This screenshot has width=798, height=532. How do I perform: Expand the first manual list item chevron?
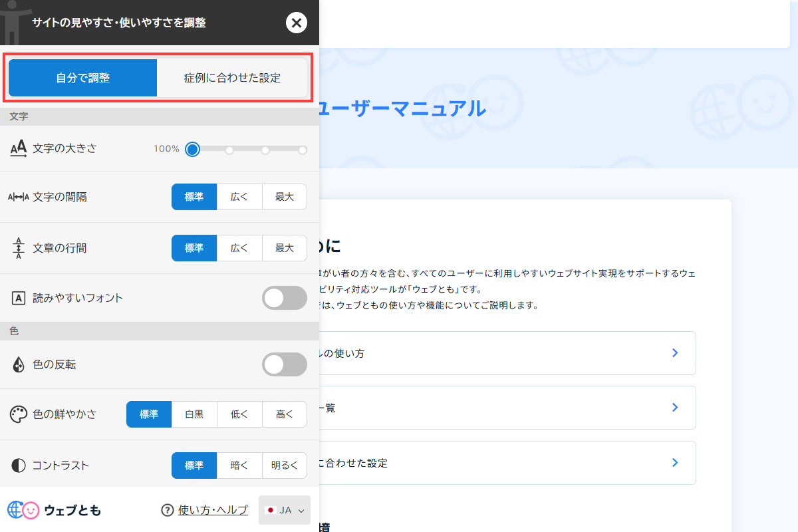(675, 352)
